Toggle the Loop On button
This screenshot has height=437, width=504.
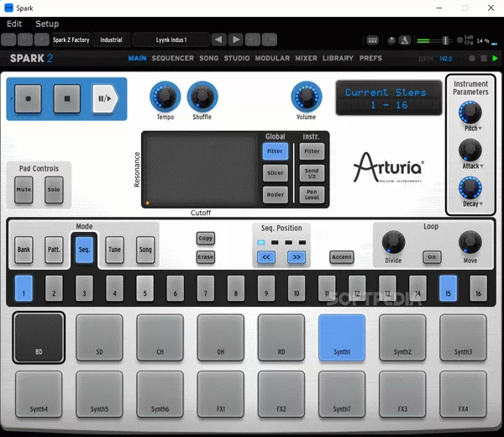tap(432, 257)
